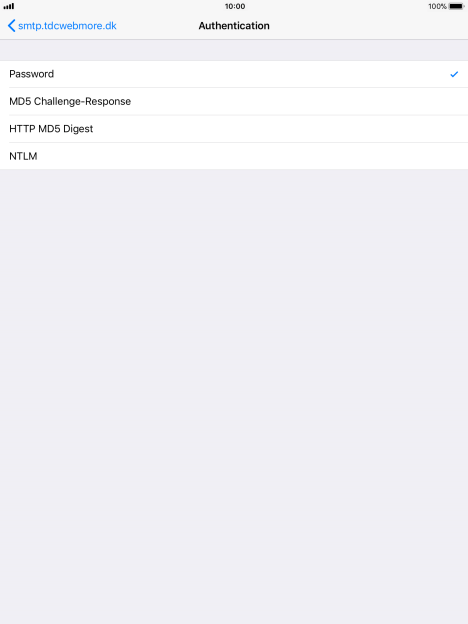
Task: Tap the cellular signal strength icon
Action: click(x=9, y=6)
